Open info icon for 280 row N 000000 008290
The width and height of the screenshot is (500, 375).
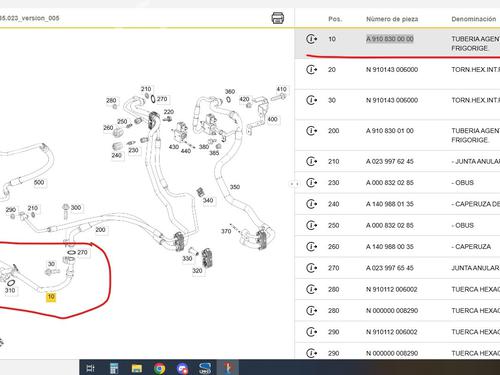click(x=311, y=311)
